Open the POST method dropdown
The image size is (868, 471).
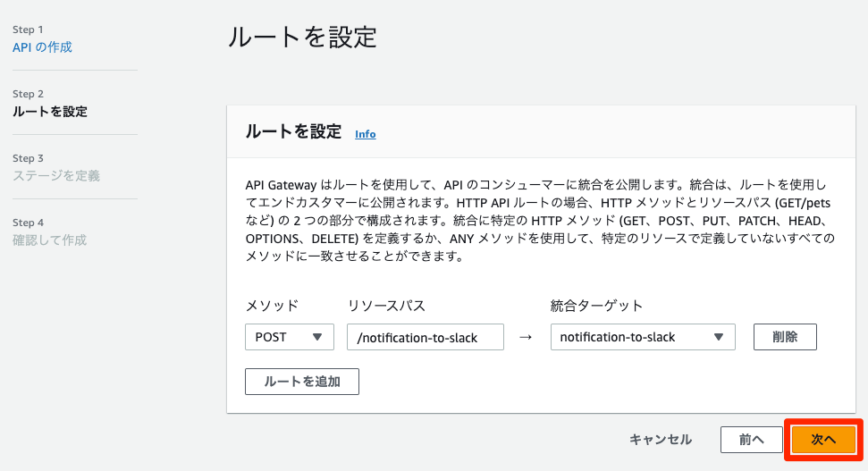(288, 337)
